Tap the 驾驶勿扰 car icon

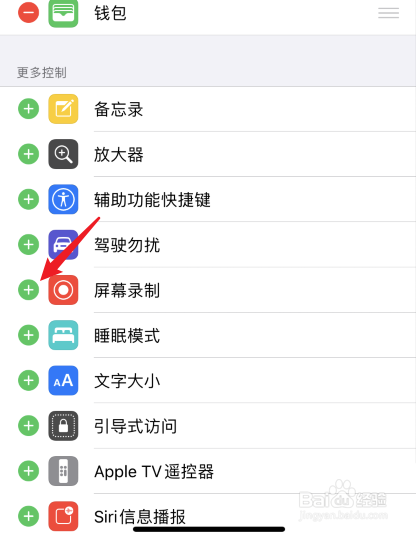point(63,244)
